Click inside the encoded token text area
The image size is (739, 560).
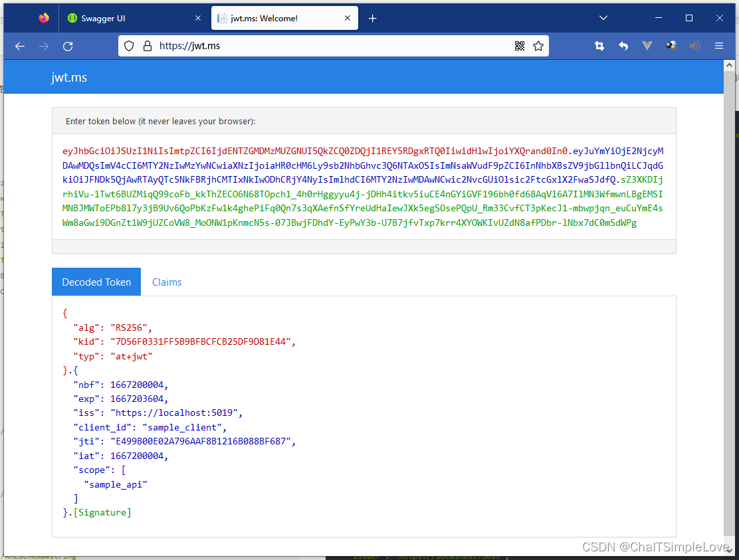click(364, 187)
